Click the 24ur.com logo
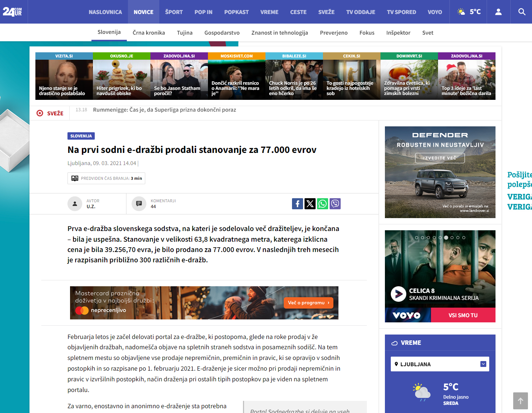 (x=13, y=12)
